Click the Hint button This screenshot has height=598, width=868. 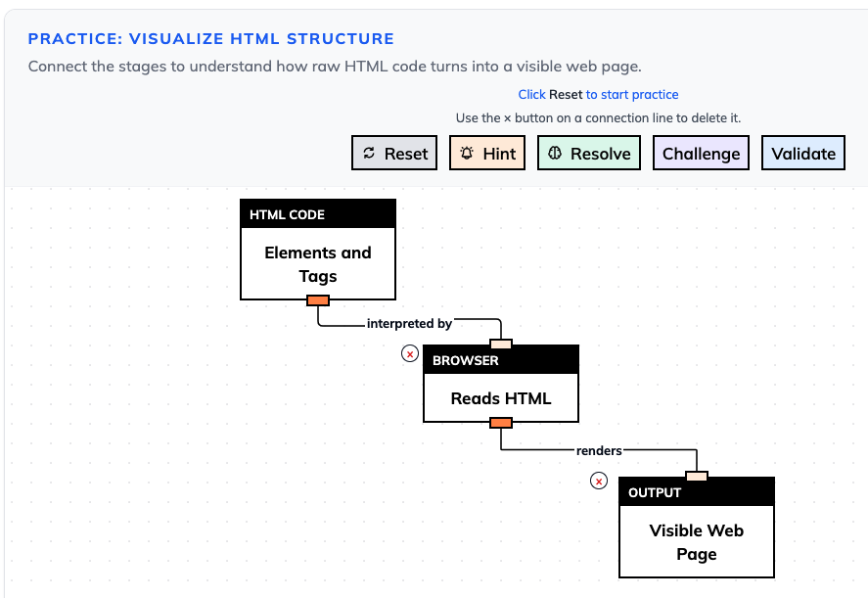pyautogui.click(x=487, y=153)
